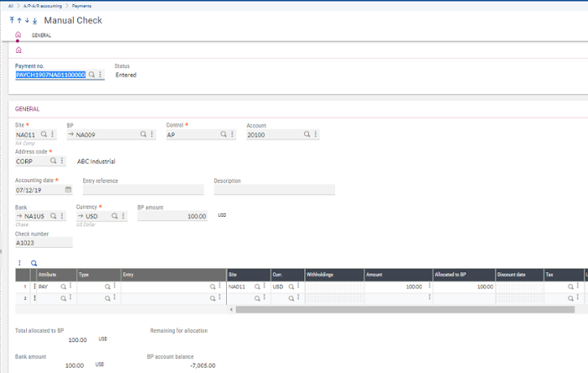This screenshot has height=373, width=588.
Task: Click calendar icon for Accounting date
Action: pyautogui.click(x=68, y=190)
